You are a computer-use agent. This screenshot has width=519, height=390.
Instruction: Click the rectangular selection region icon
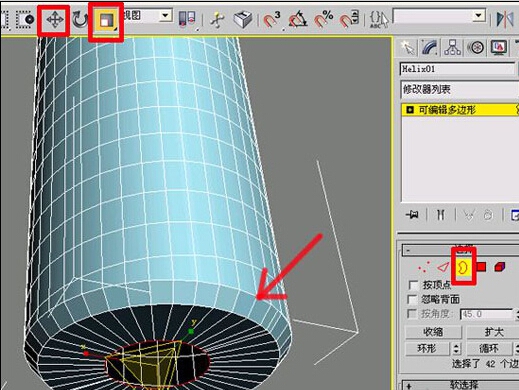4,19
